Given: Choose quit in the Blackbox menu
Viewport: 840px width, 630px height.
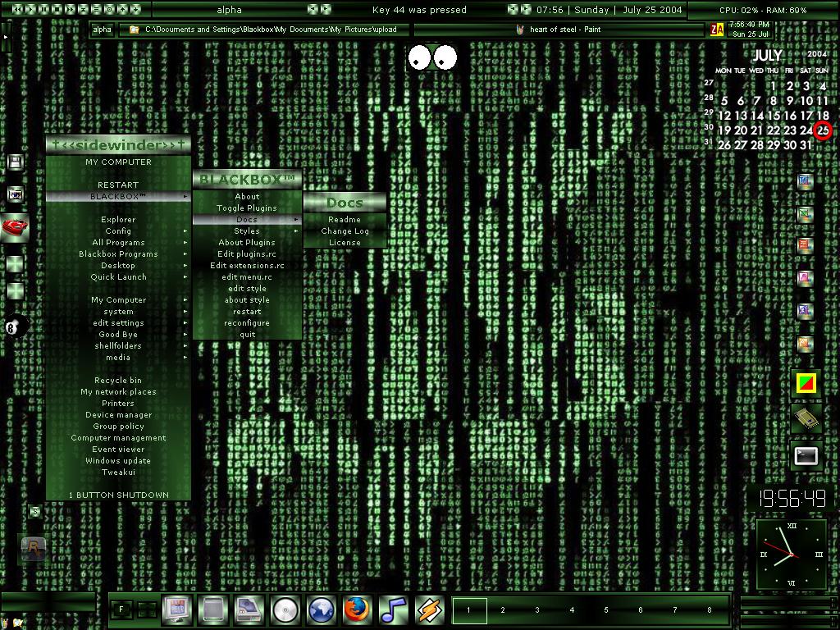Looking at the screenshot, I should click(247, 335).
